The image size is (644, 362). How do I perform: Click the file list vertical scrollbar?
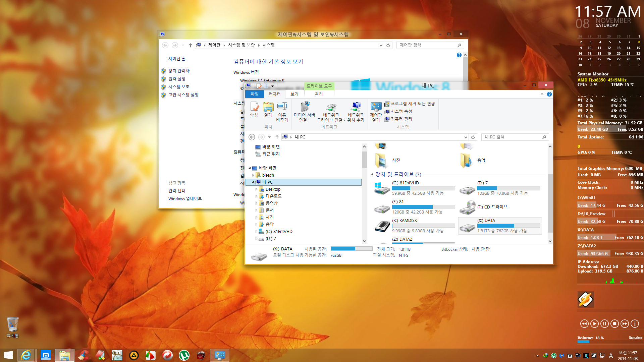pyautogui.click(x=550, y=203)
